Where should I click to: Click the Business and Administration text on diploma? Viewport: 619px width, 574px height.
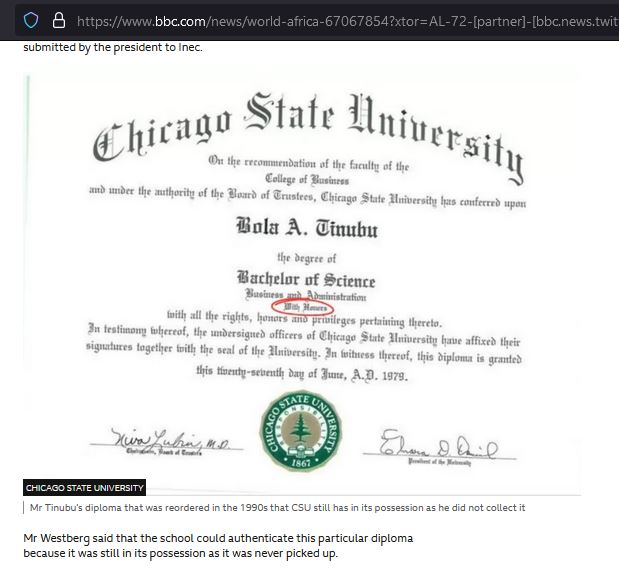click(x=306, y=295)
